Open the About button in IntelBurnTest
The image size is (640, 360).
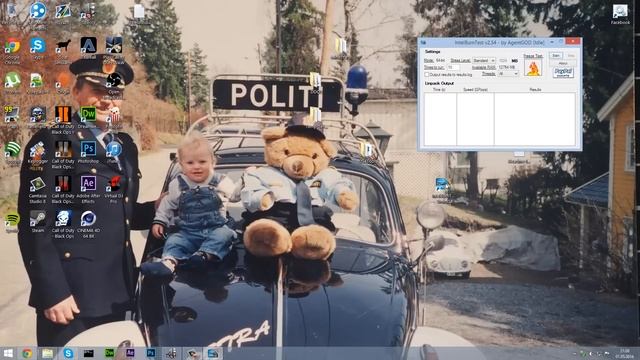pos(563,63)
